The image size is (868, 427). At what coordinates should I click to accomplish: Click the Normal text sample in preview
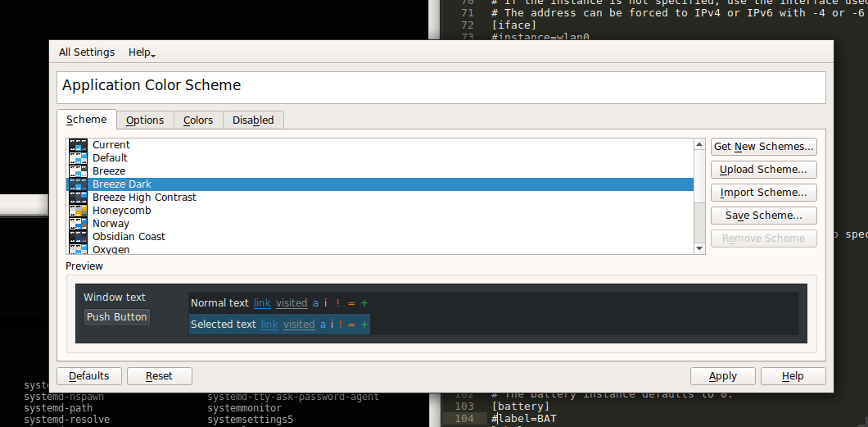tap(219, 303)
